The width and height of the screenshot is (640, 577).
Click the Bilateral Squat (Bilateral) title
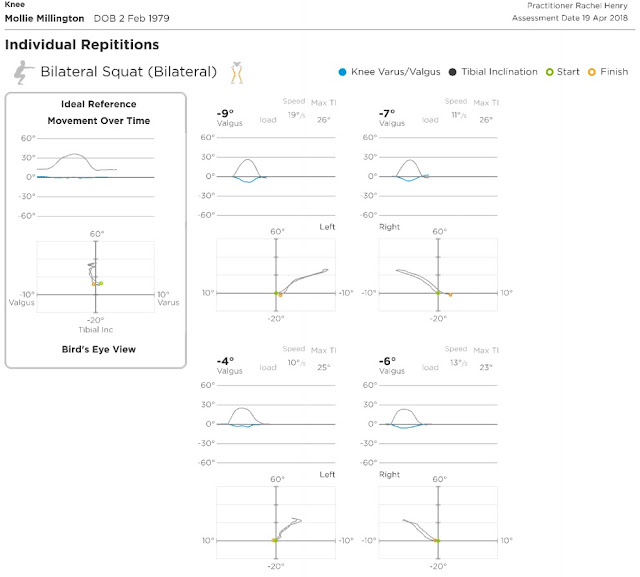[x=129, y=72]
